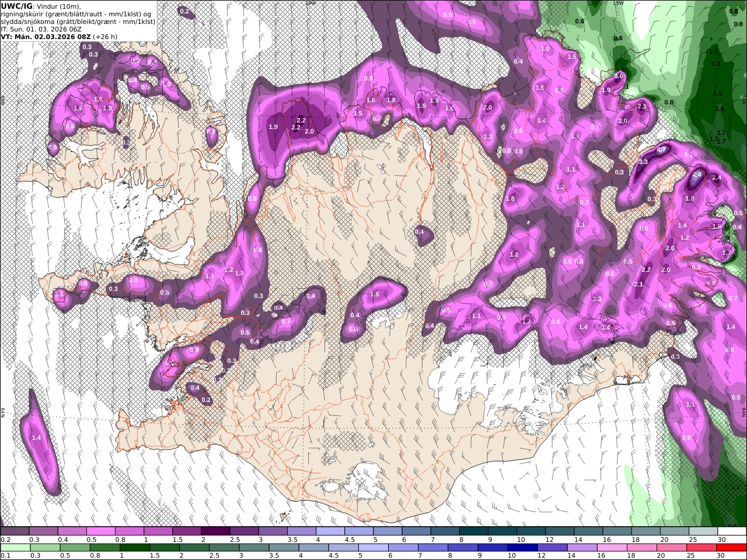Click upper legend swatch between 25 and 30

703,531
